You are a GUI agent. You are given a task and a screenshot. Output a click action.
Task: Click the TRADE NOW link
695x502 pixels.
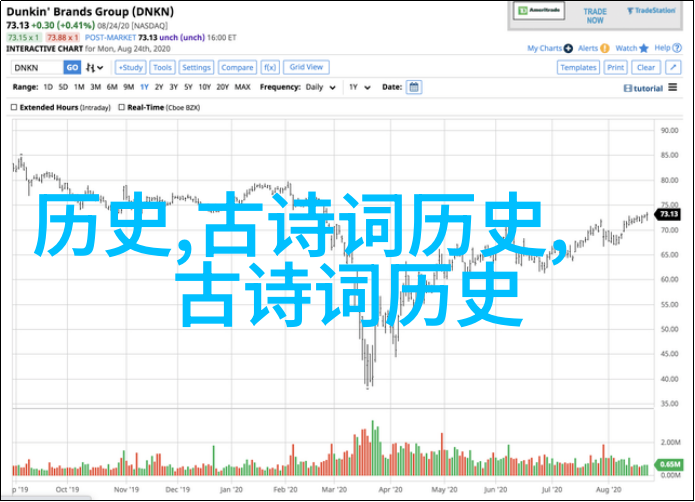(595, 16)
